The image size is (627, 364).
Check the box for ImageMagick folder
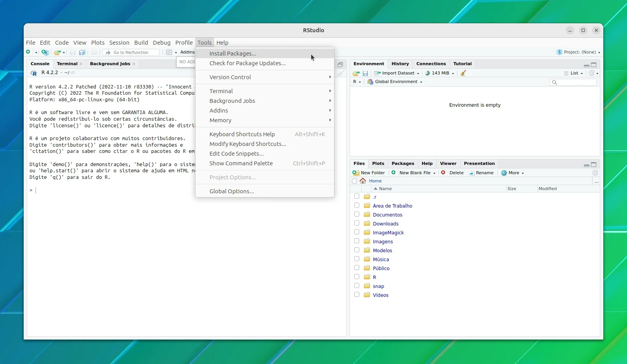(x=357, y=232)
